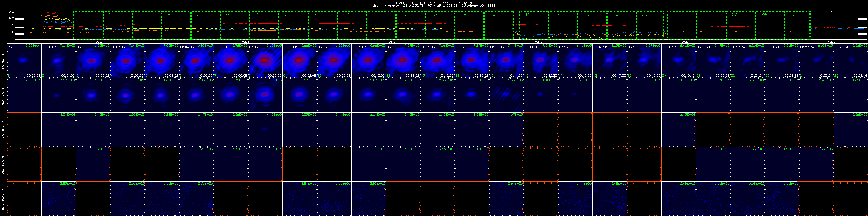Open the 12.0-25.0 keV image with peak 4.51E+04
Screen dimensions: 868x216
[x=58, y=129]
